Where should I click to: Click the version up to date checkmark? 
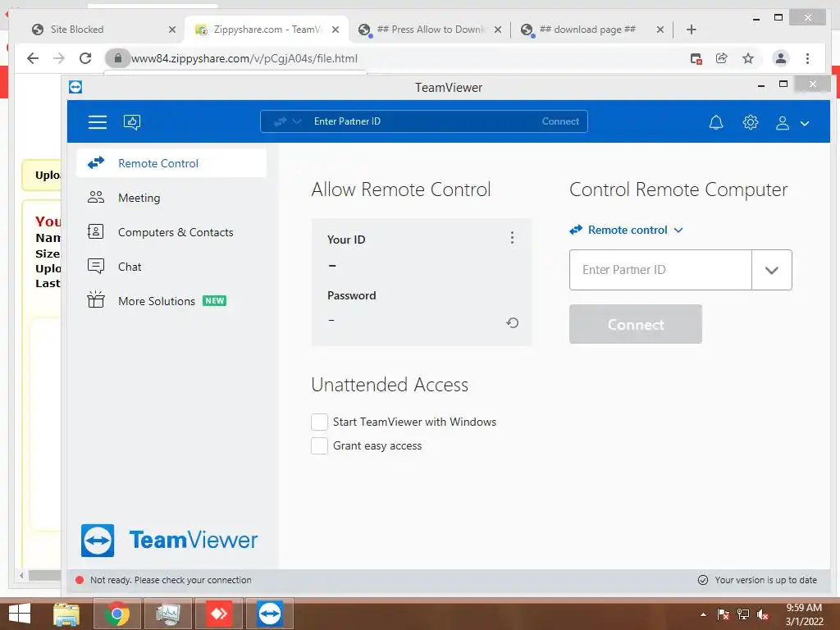[x=703, y=580]
